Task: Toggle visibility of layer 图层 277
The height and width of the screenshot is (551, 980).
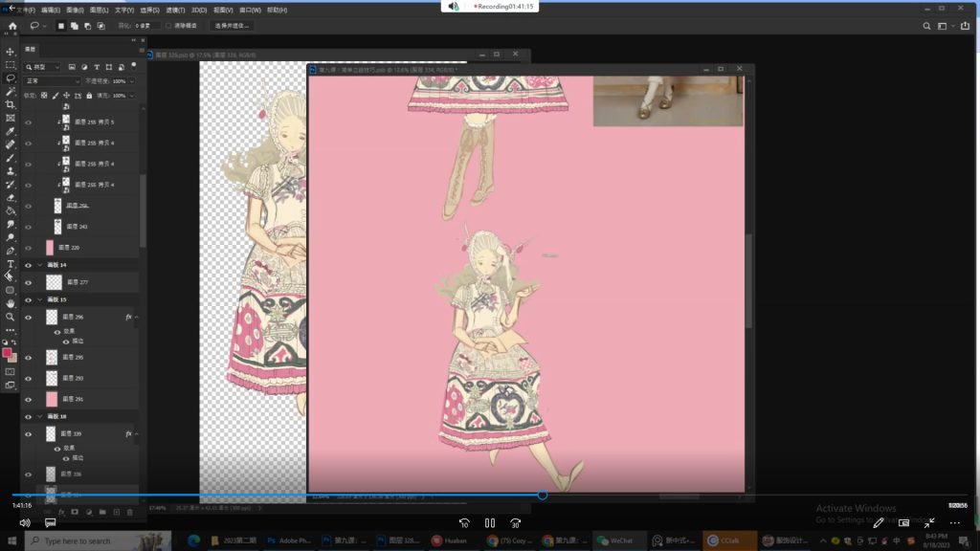Action: point(28,282)
